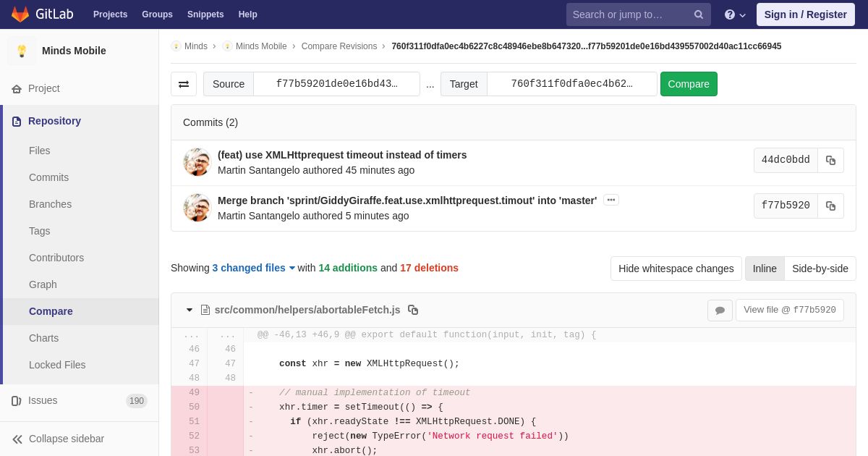Viewport: 868px width, 456px height.
Task: Open the Source revision dropdown
Action: [336, 84]
